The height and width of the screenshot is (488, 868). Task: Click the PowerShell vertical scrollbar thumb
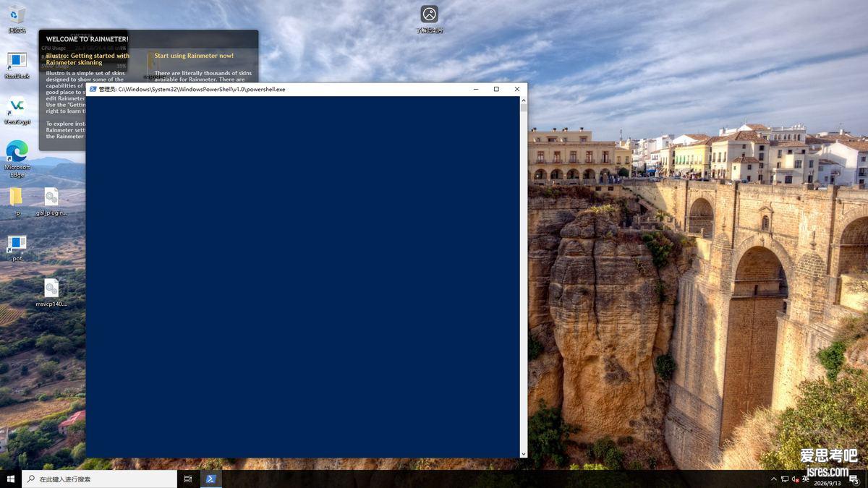[x=524, y=108]
